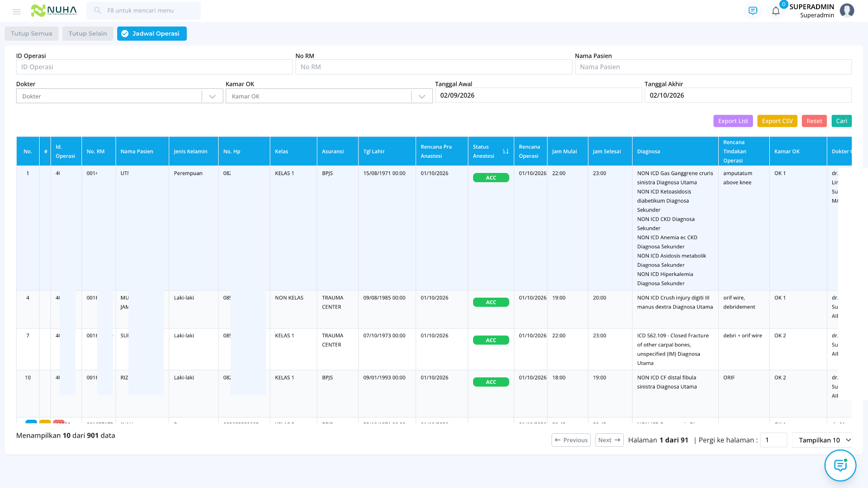Go to the Previous page
This screenshot has height=488, width=868.
(571, 440)
